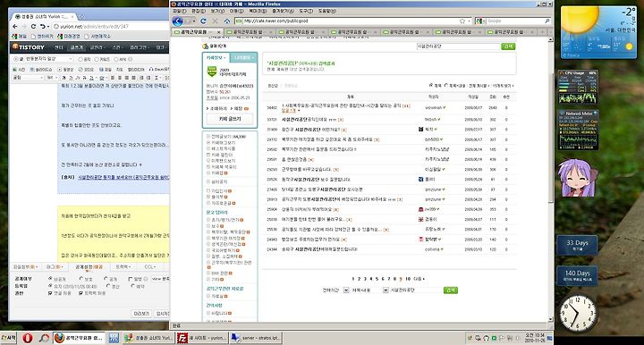Screen dimensions: 644x345
Task: Click the TISTORY logo
Action: (x=29, y=47)
